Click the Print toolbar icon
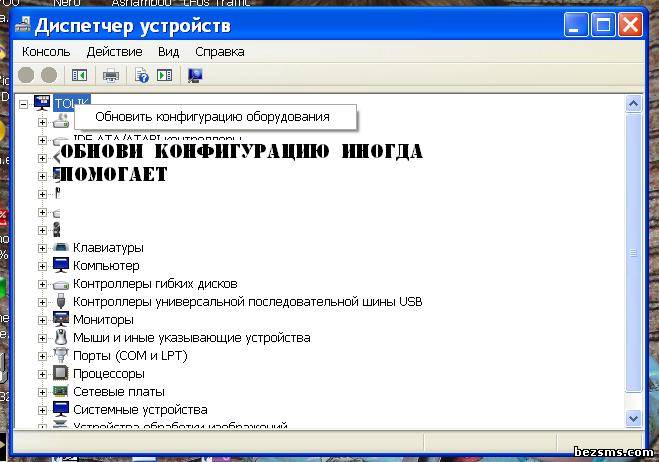659x462 pixels. (x=111, y=75)
